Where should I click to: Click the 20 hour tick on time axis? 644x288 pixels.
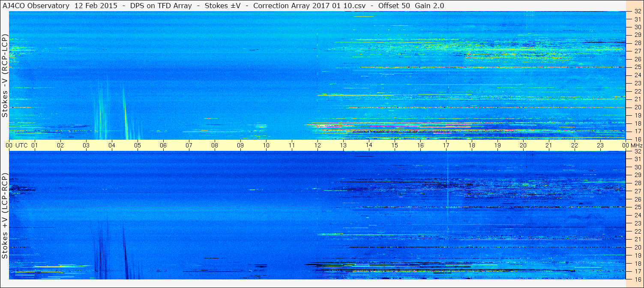(x=523, y=145)
